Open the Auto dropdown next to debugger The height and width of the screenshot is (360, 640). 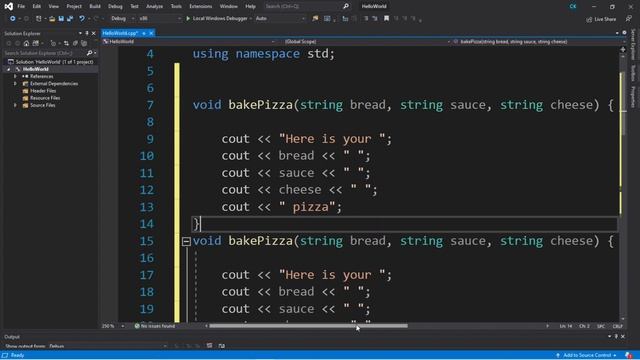tap(280, 18)
